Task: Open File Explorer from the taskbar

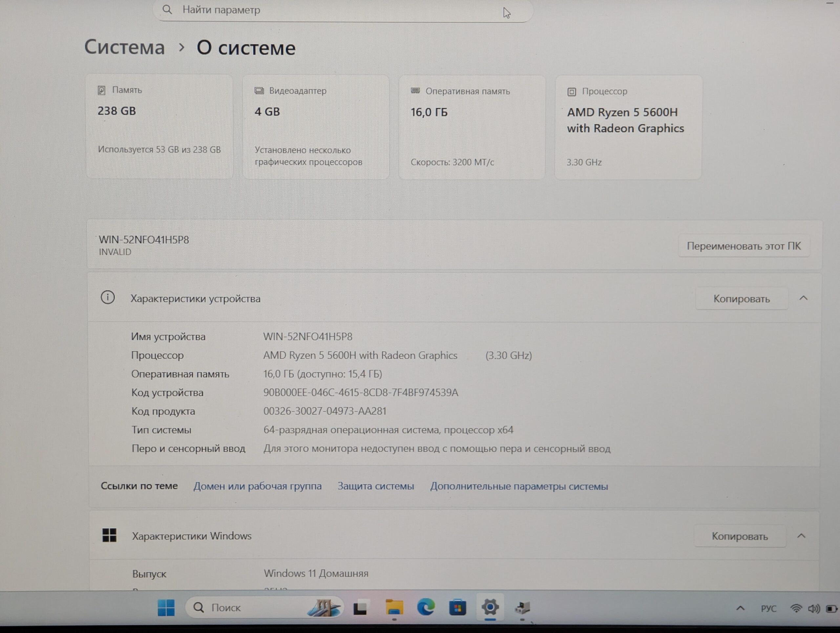Action: [394, 607]
